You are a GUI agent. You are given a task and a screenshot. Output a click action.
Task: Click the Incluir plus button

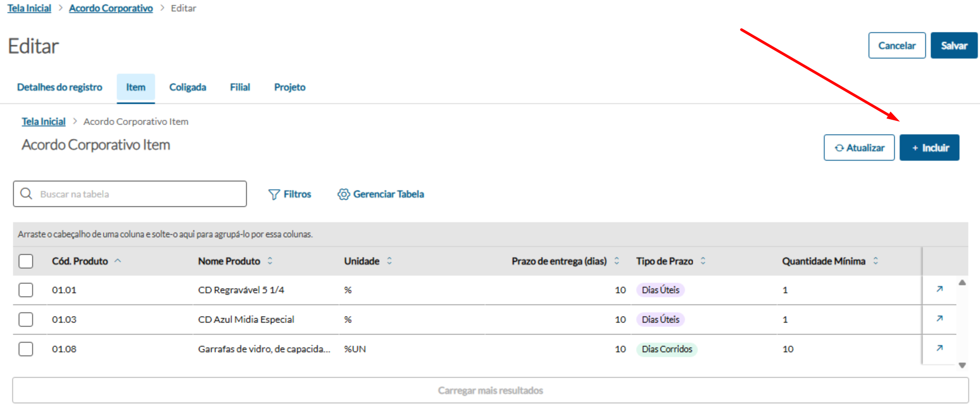tap(929, 148)
